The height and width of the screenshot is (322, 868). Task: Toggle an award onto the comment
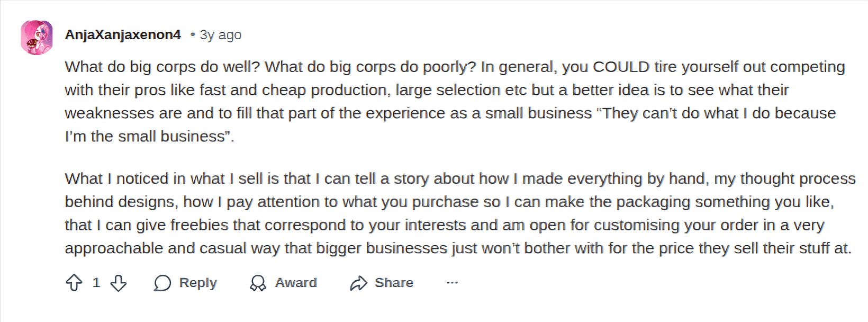(283, 283)
